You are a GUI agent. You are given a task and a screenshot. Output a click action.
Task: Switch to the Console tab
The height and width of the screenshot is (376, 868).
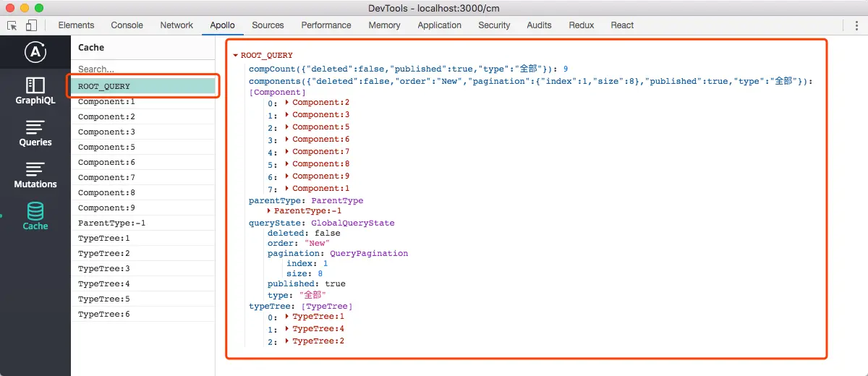point(127,25)
